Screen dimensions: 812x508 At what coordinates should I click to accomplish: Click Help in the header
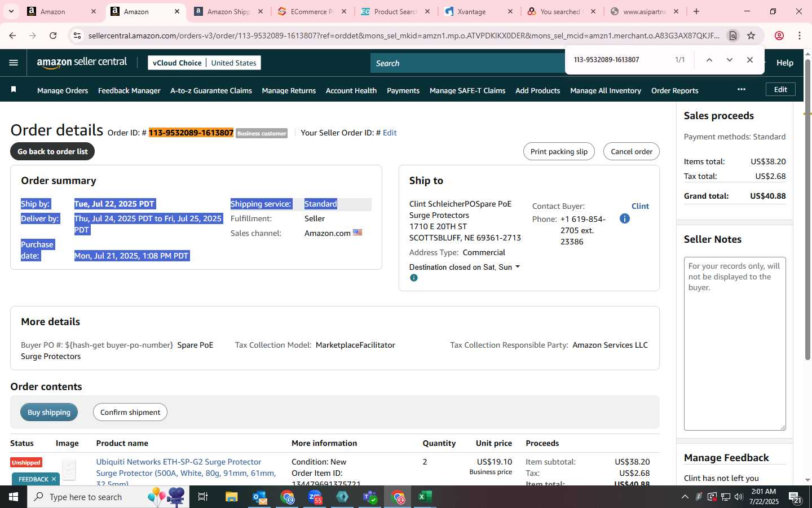(784, 63)
